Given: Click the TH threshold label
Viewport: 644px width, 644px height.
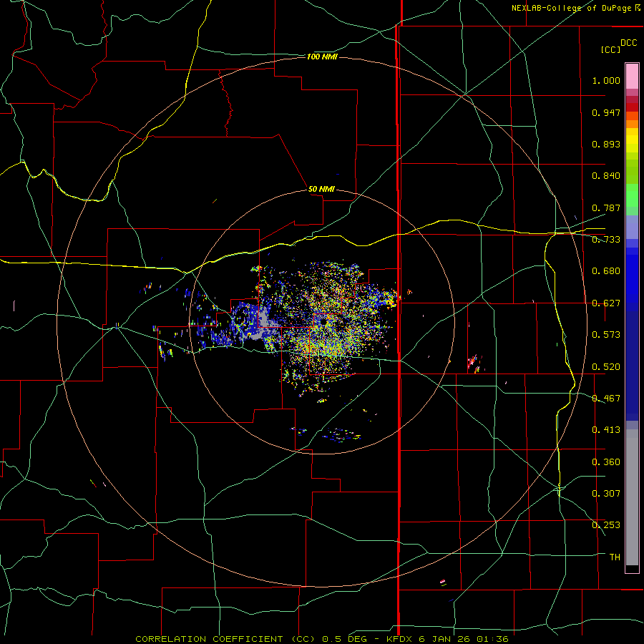Looking at the screenshot, I should pyautogui.click(x=615, y=557).
